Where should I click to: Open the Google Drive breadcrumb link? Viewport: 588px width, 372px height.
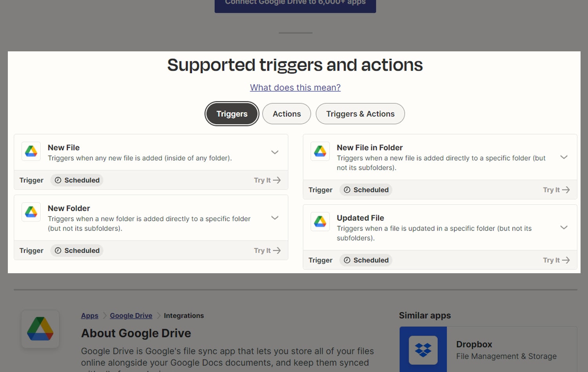coord(131,316)
